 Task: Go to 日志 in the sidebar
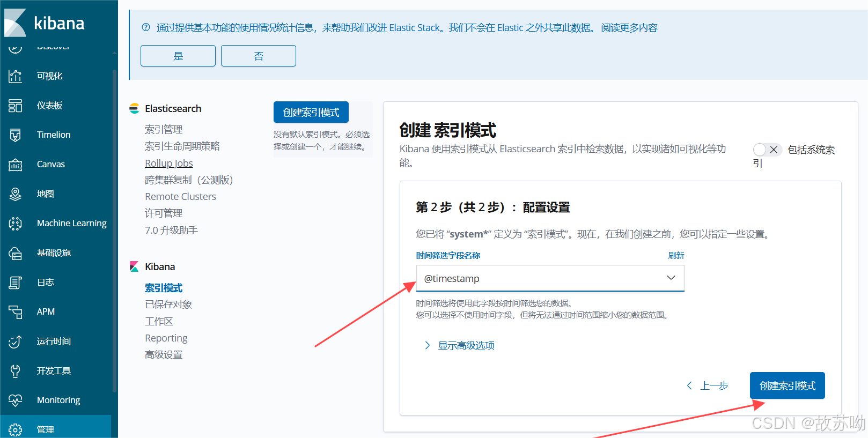pyautogui.click(x=46, y=283)
